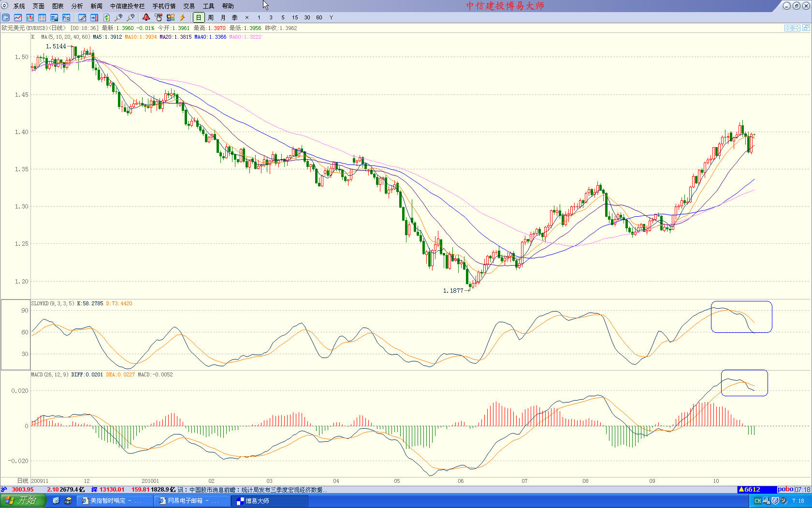Click the MA60:1.3222 pink label
Screen dimensions: 812x508
pos(245,37)
